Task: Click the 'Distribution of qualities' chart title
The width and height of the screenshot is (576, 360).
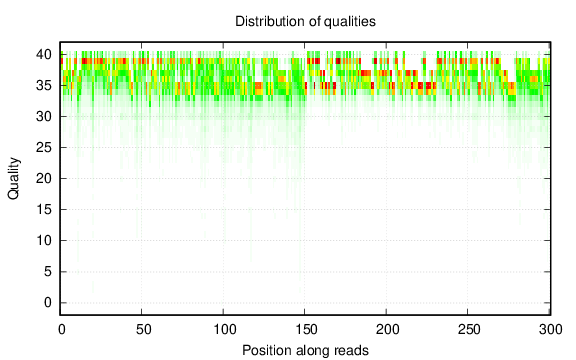Action: [x=305, y=21]
